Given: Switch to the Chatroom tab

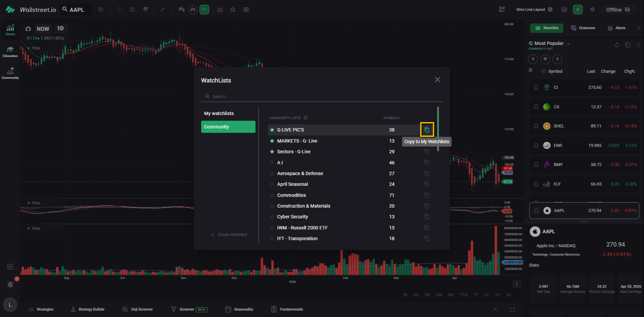Looking at the screenshot, I should point(583,28).
